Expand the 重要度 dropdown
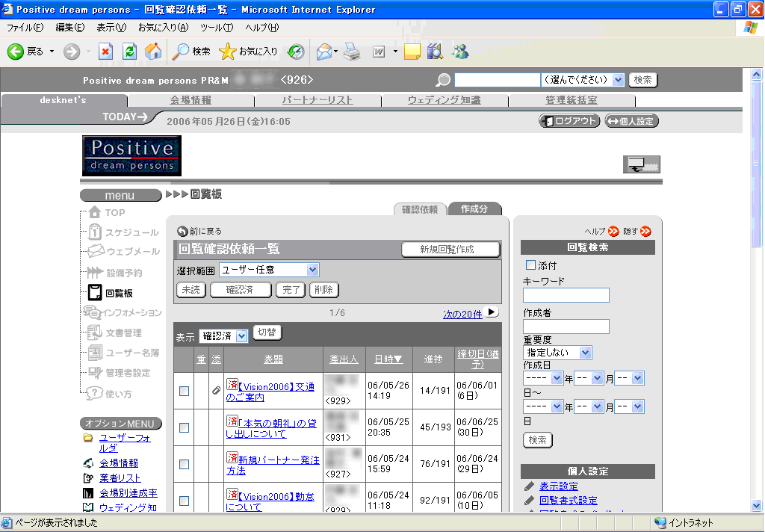The width and height of the screenshot is (765, 532). 557,352
